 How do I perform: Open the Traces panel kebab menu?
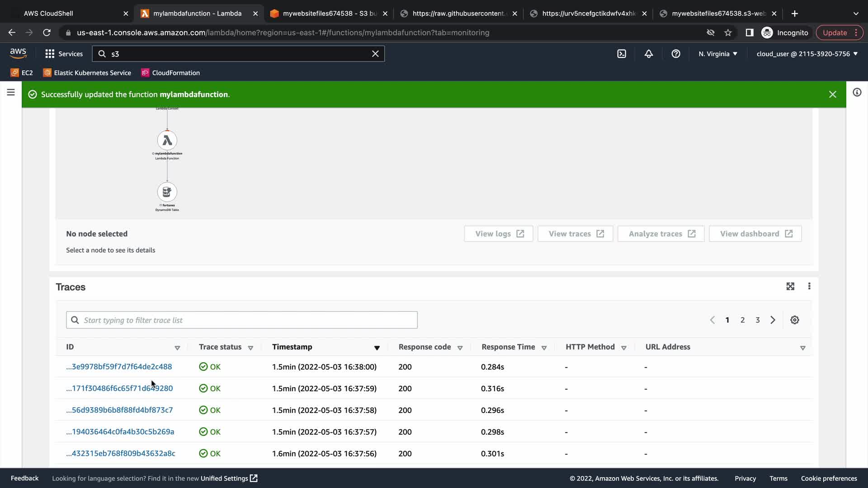809,286
